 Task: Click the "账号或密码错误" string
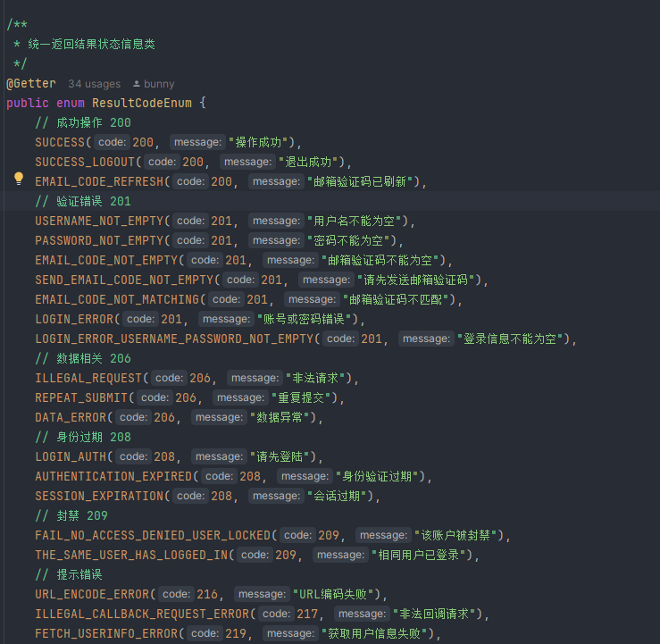point(304,320)
